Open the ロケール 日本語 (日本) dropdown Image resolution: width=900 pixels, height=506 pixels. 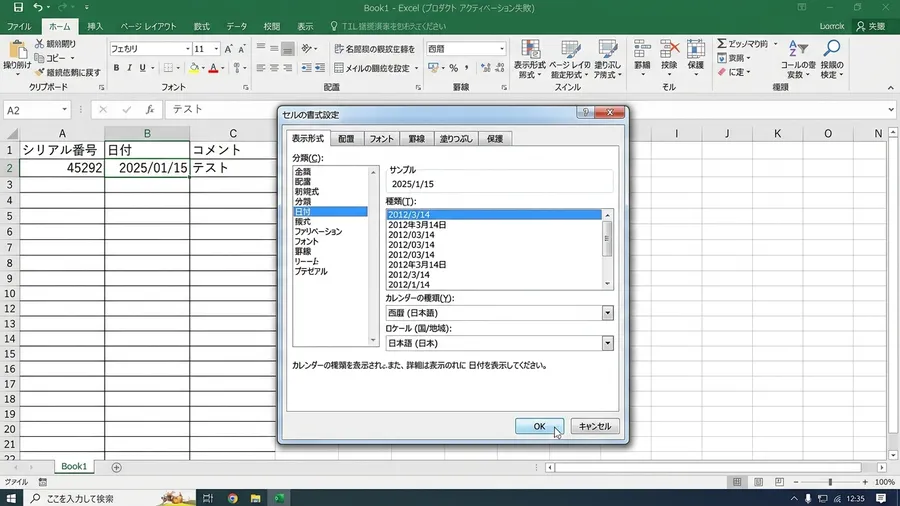(607, 343)
